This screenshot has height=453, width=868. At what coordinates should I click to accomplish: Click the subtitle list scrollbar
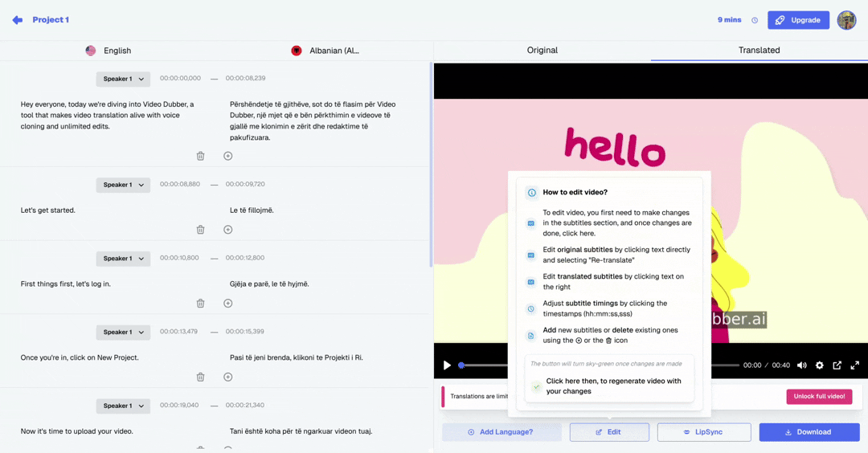point(431,165)
